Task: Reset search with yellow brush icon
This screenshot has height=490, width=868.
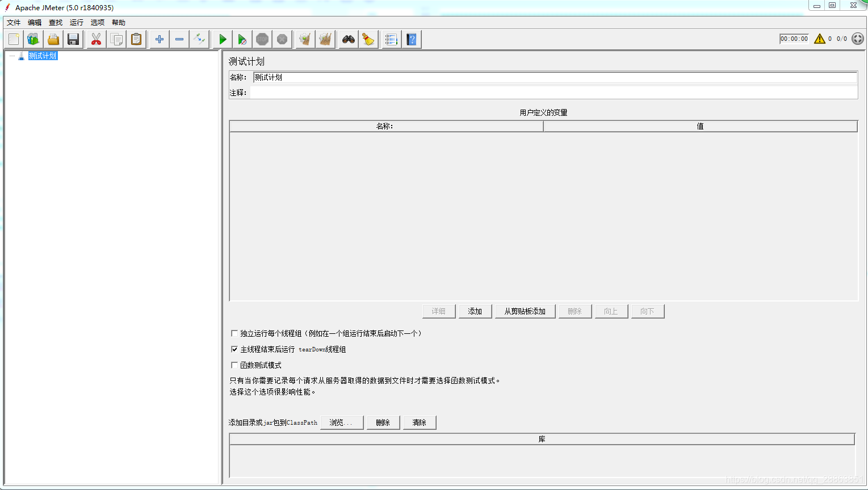Action: (x=368, y=39)
